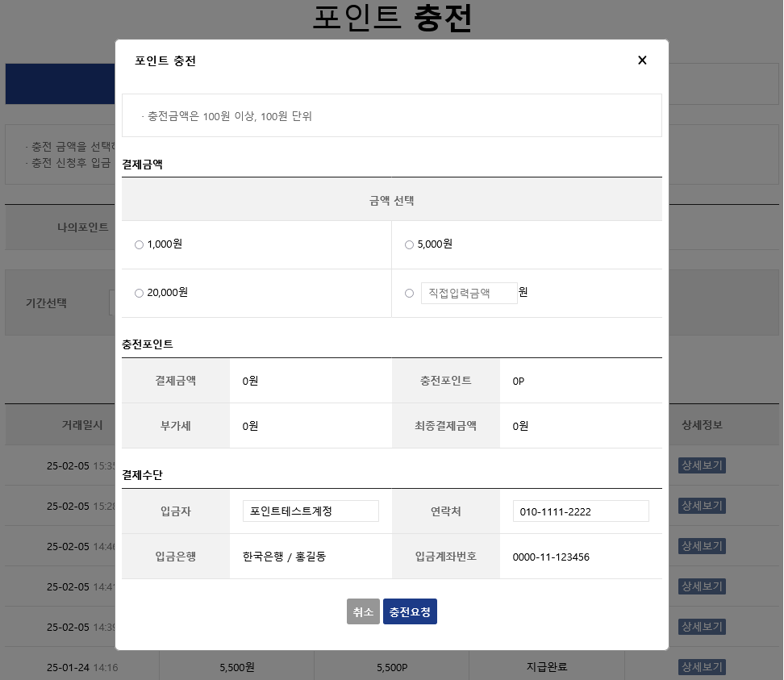Edit the 연락처 phone number field

click(581, 511)
